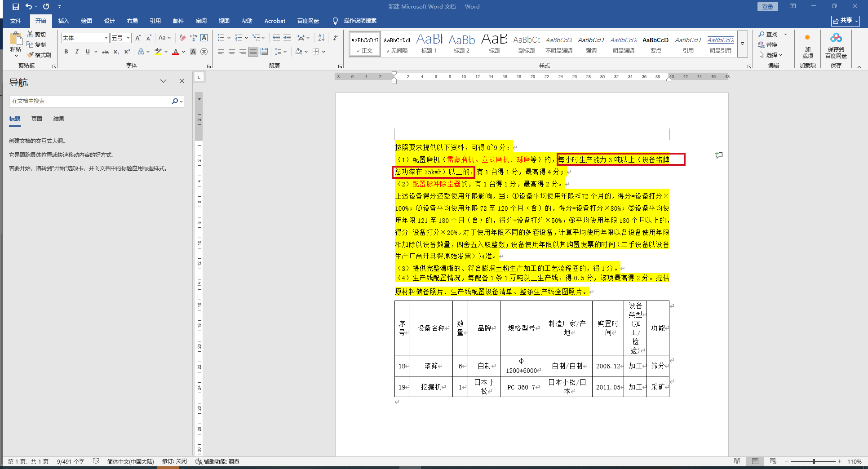Image resolution: width=868 pixels, height=469 pixels.
Task: Click the Paste clipboard icon
Action: pos(16,39)
